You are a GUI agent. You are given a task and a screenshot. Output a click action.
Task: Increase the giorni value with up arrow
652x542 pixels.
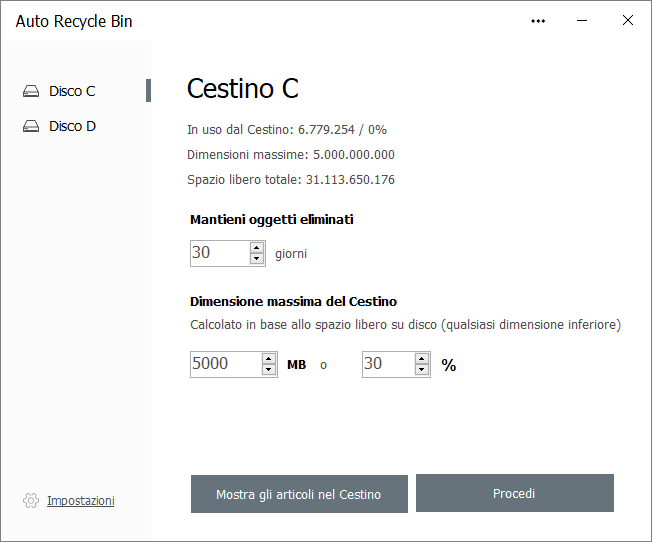(x=257, y=247)
